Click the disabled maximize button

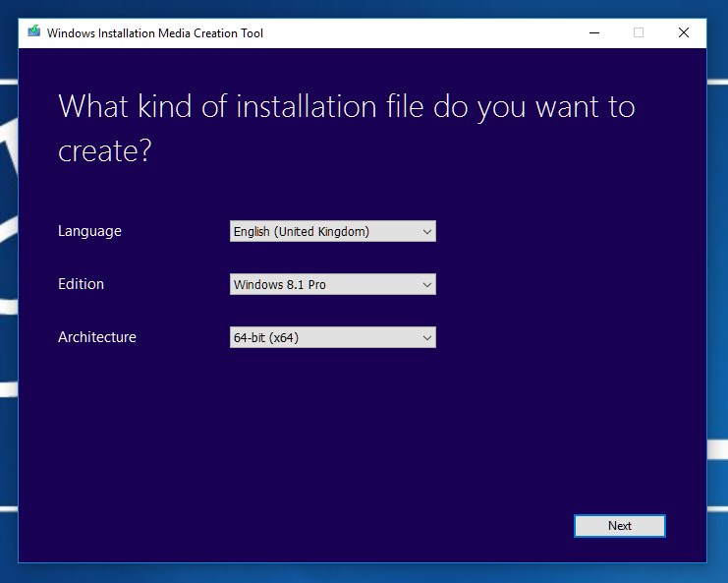(x=639, y=33)
